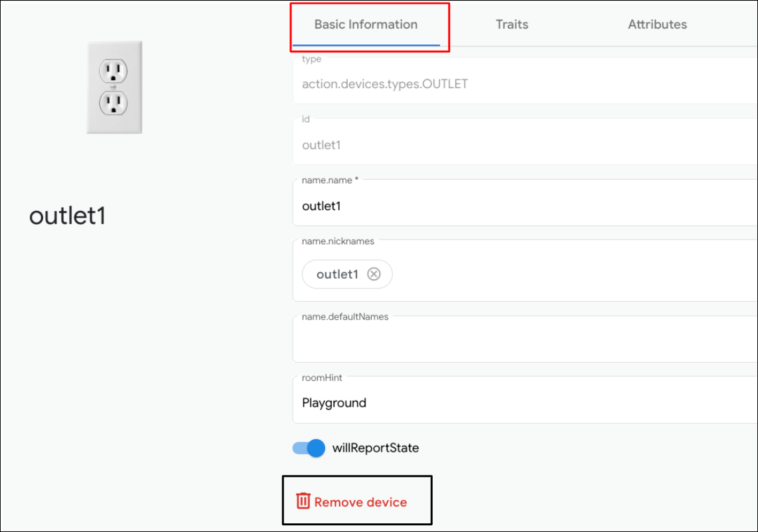758x532 pixels.
Task: Select the Playground text in roomHint
Action: pos(333,403)
